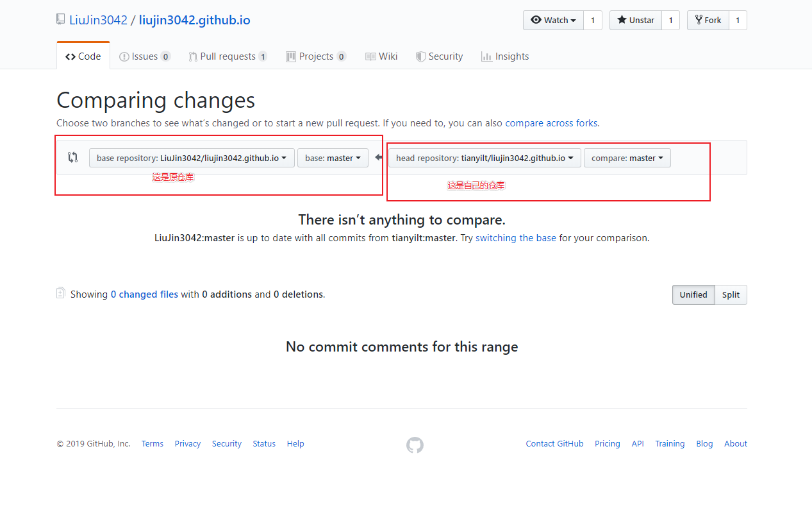Open the 0 changed files link
812x510 pixels.
click(x=144, y=294)
